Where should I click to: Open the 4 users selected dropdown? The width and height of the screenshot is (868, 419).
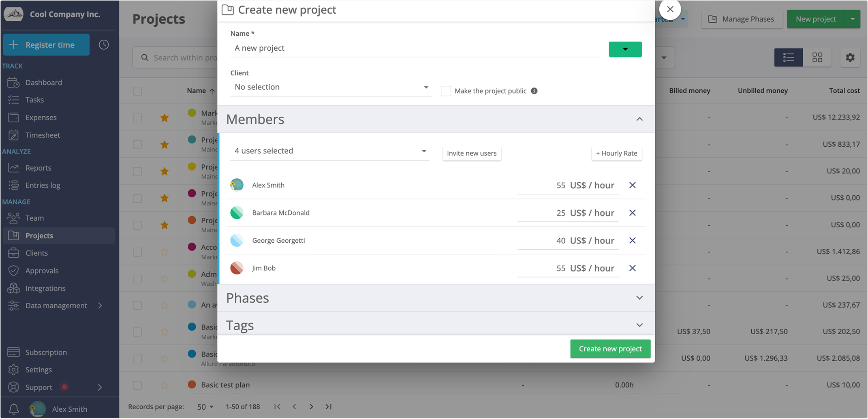(330, 151)
